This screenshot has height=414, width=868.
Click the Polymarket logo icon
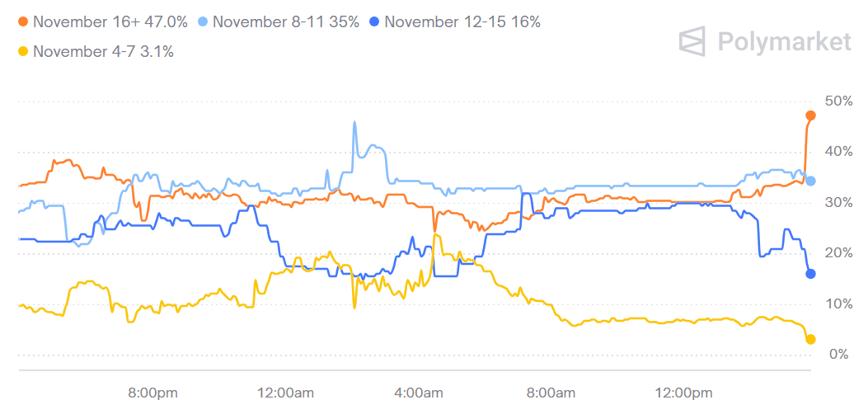click(692, 40)
